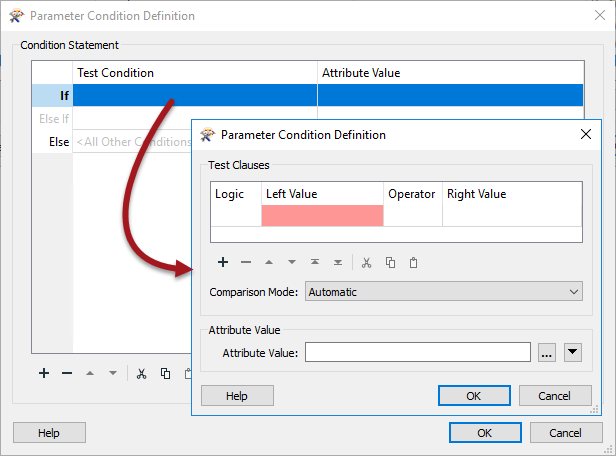Move test clause up one row
The height and width of the screenshot is (456, 616).
tap(269, 262)
